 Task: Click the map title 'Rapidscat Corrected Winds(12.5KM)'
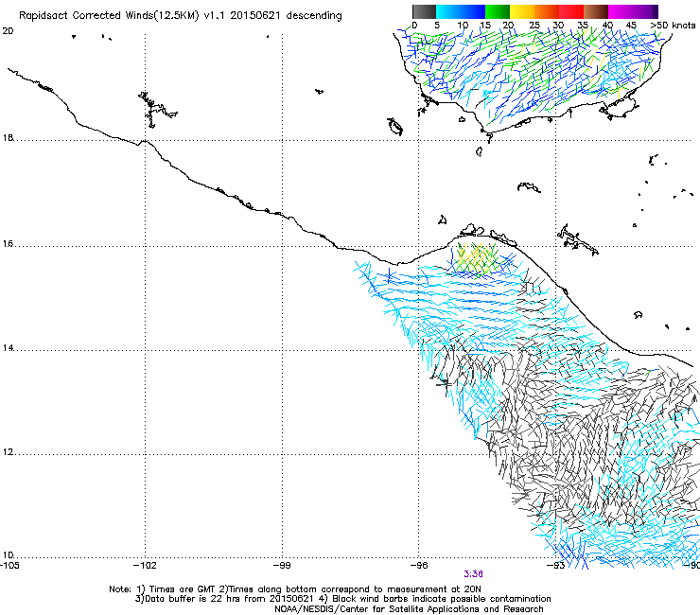[x=109, y=16]
